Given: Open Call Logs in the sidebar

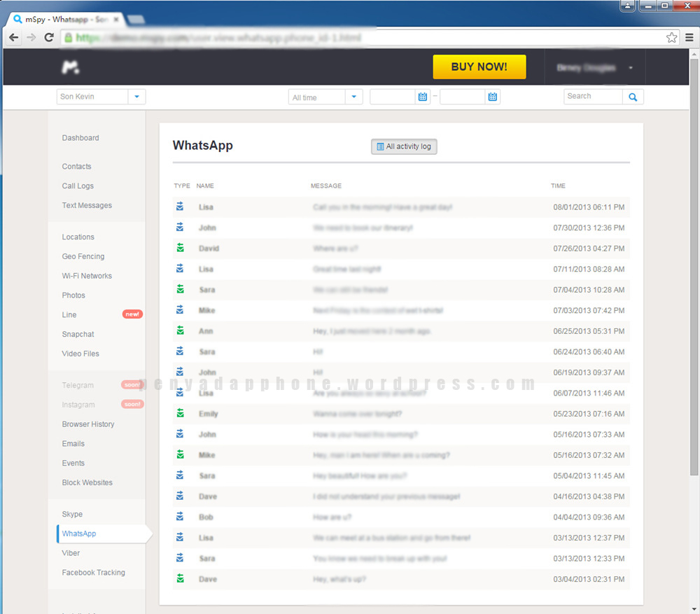Looking at the screenshot, I should point(78,186).
